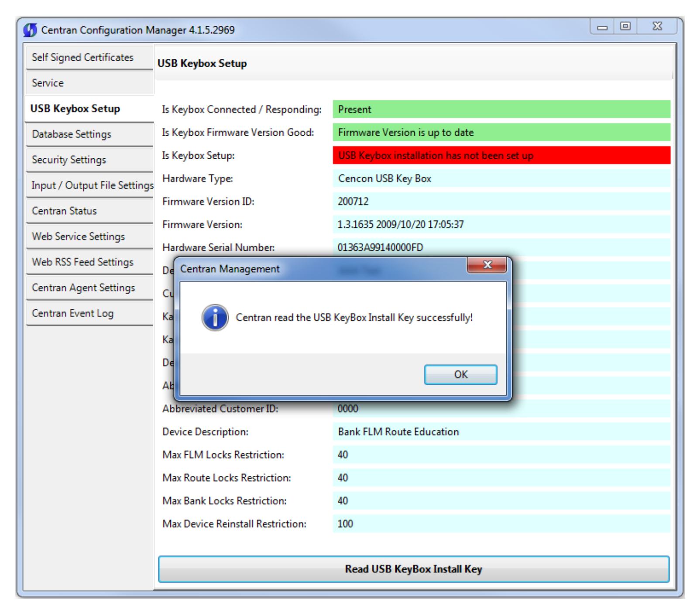700x613 pixels.
Task: Click the 'Firmware Version ID:' label
Action: (x=208, y=202)
